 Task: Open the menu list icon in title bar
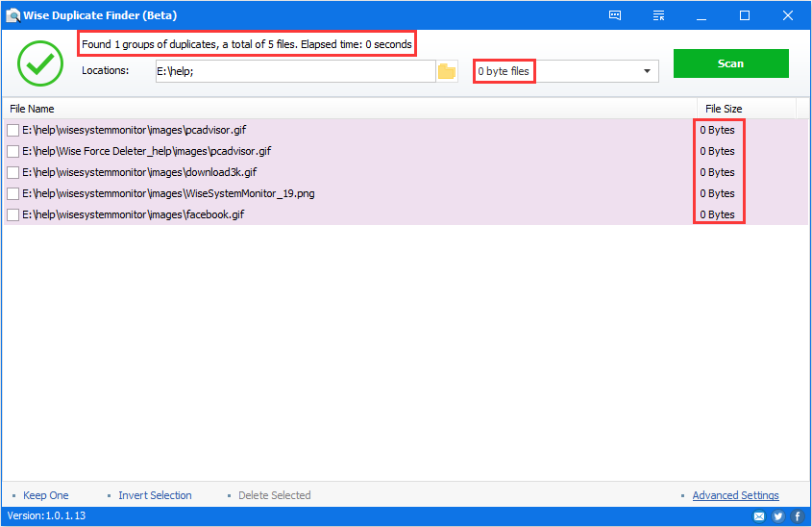[658, 15]
